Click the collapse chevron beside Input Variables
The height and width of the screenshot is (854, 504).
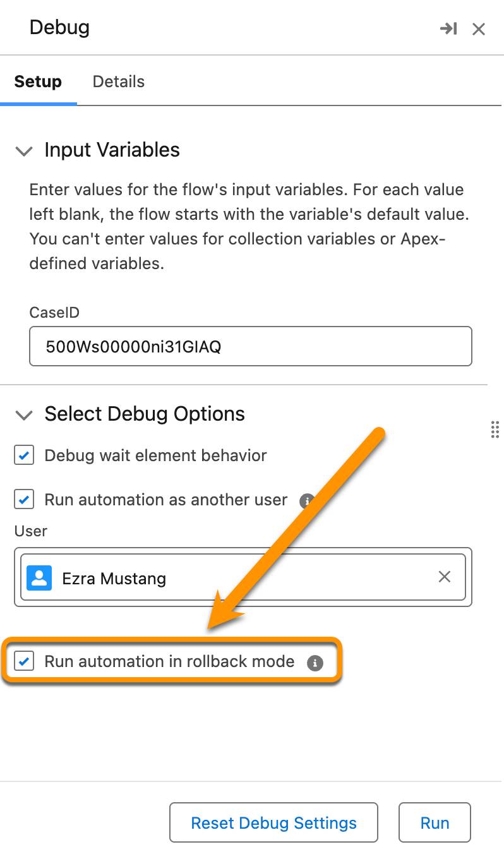pyautogui.click(x=23, y=152)
